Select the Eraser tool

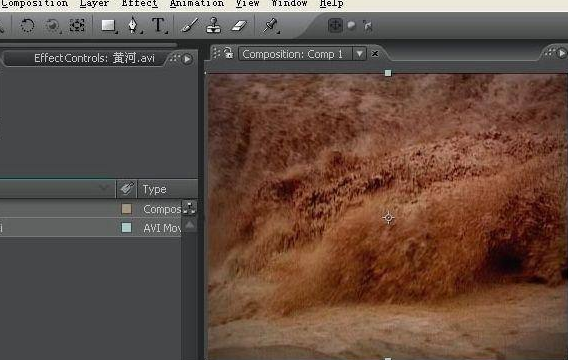click(239, 26)
